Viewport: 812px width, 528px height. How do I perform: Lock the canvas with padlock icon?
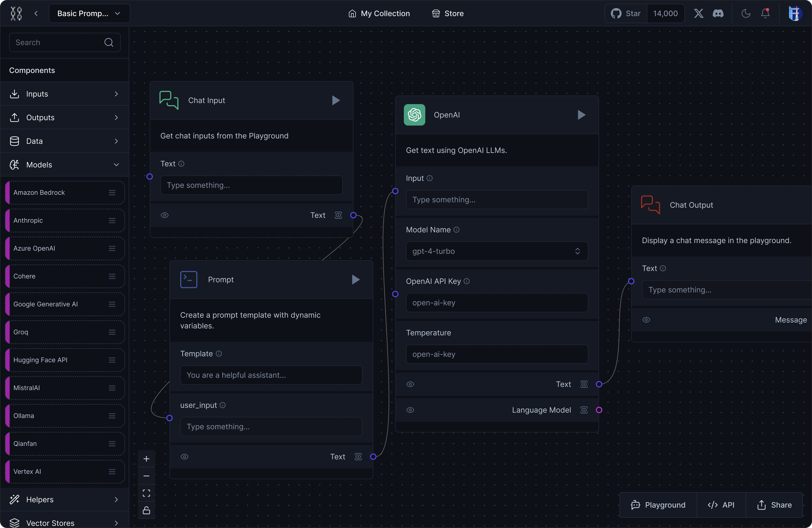click(x=146, y=510)
